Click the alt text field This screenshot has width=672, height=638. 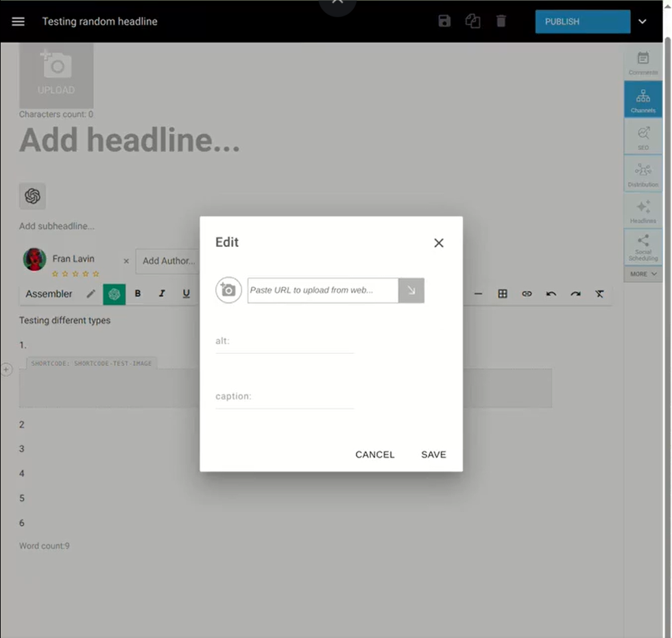click(x=285, y=341)
